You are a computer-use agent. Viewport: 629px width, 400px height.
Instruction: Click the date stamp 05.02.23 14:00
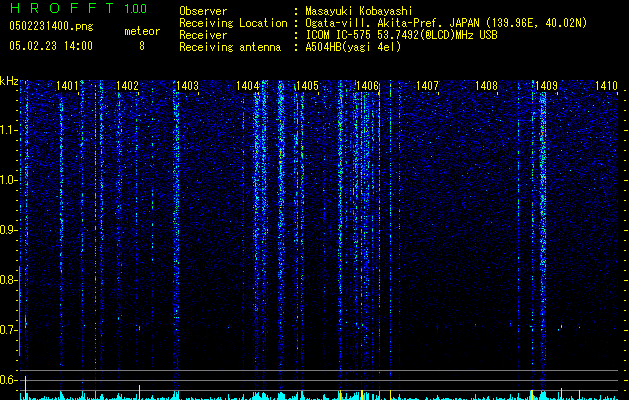point(51,46)
